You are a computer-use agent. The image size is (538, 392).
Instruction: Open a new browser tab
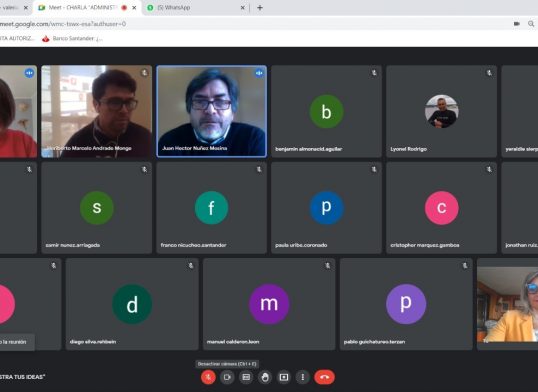tap(260, 8)
